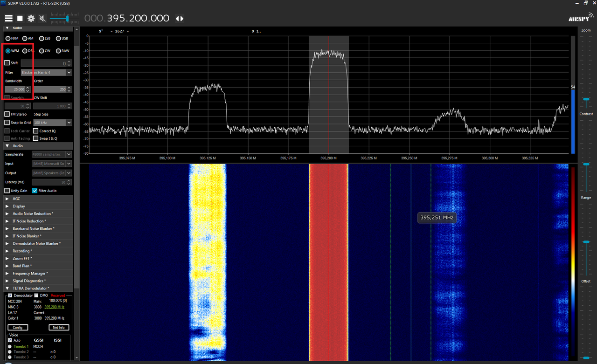Viewport: 597px width, 364px height.
Task: Select the USB demodulation mode
Action: click(62, 38)
